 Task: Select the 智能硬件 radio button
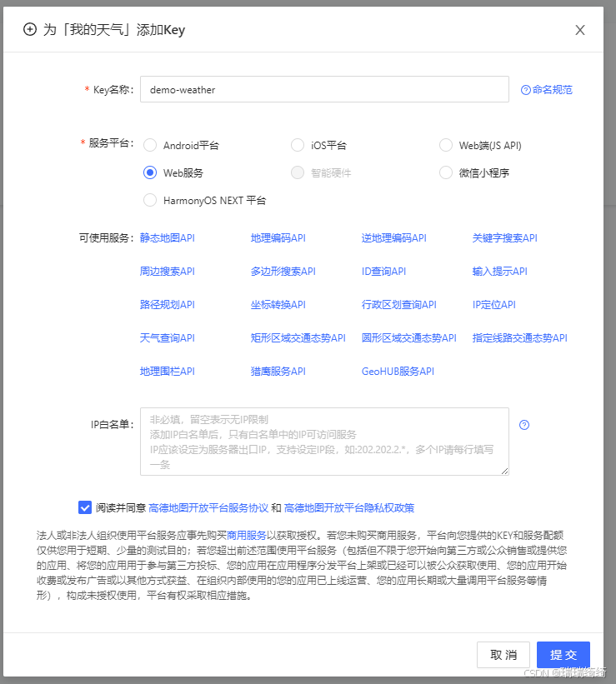[298, 172]
